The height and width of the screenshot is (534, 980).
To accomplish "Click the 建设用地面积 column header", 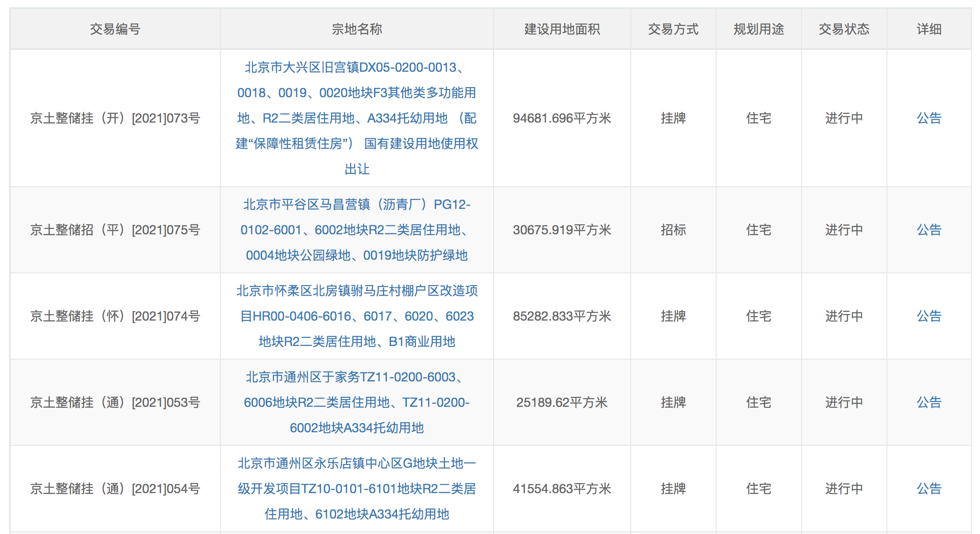I will (562, 29).
